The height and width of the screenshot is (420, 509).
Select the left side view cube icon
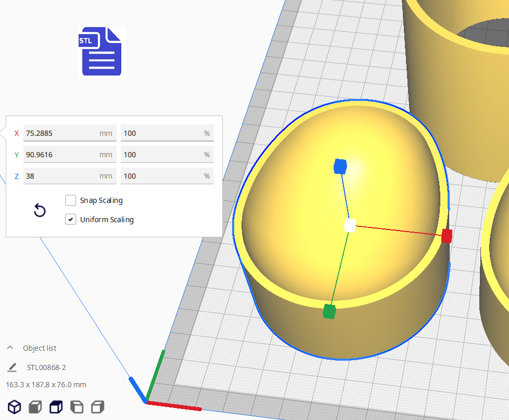point(77,407)
